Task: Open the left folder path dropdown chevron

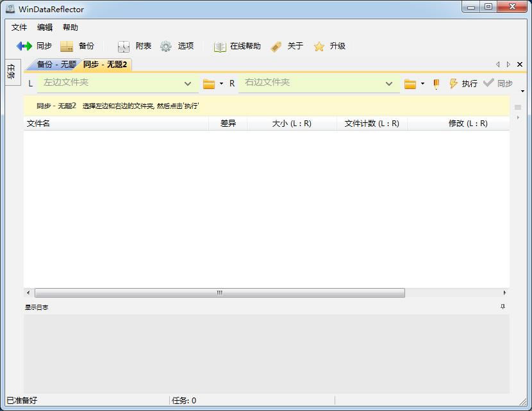Action: tap(188, 84)
